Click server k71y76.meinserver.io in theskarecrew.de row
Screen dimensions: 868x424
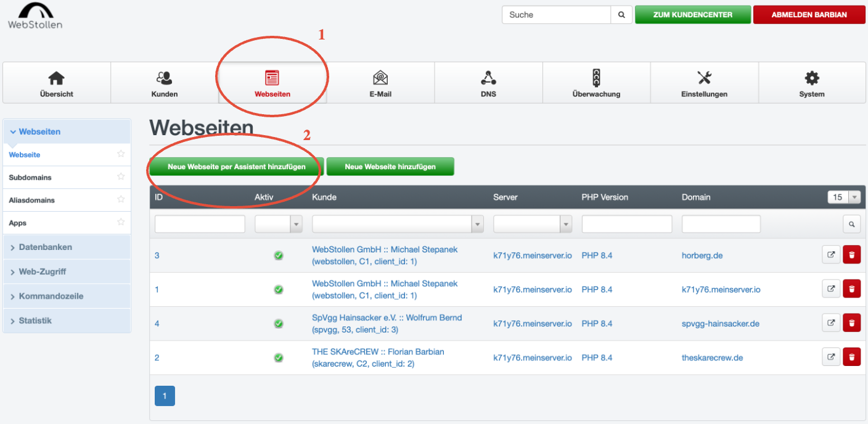pos(533,357)
